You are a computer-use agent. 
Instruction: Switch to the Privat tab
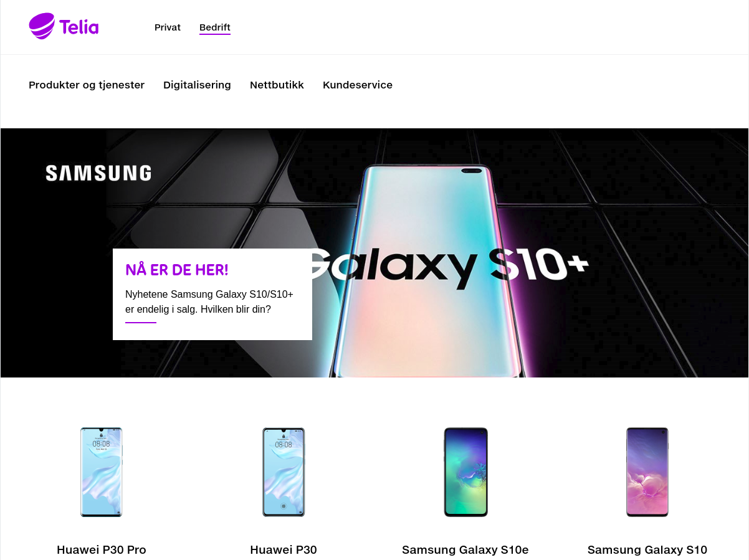168,27
